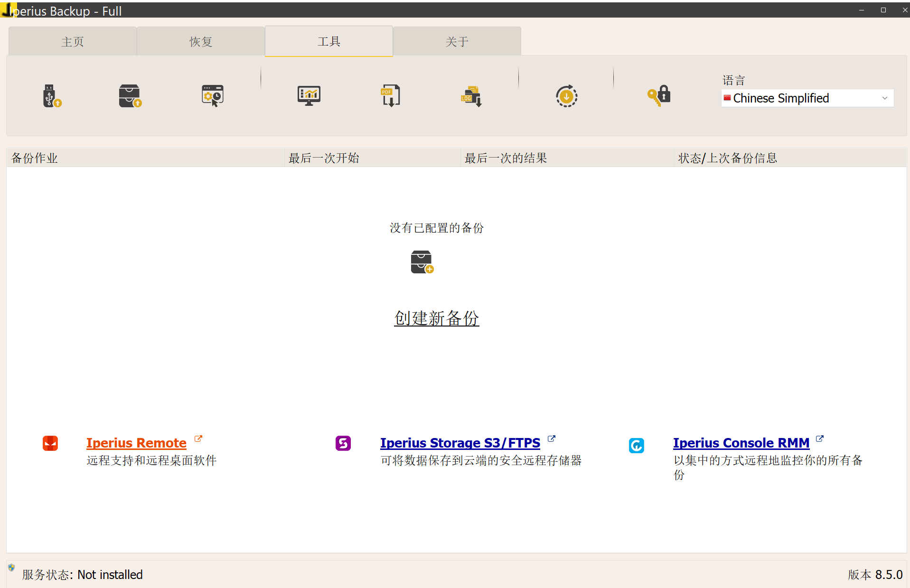The height and width of the screenshot is (588, 910).
Task: Select the 工具 tab
Action: (x=329, y=41)
